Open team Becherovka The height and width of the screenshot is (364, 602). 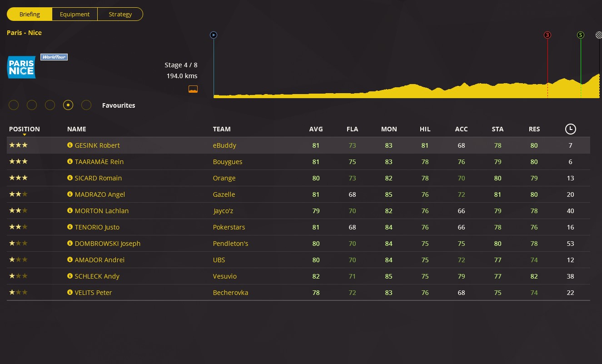click(230, 293)
